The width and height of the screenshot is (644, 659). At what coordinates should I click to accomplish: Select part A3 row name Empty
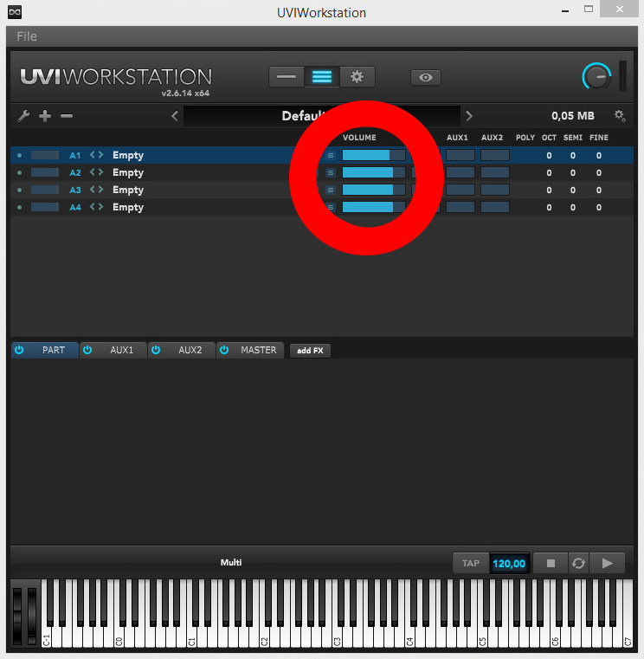128,190
